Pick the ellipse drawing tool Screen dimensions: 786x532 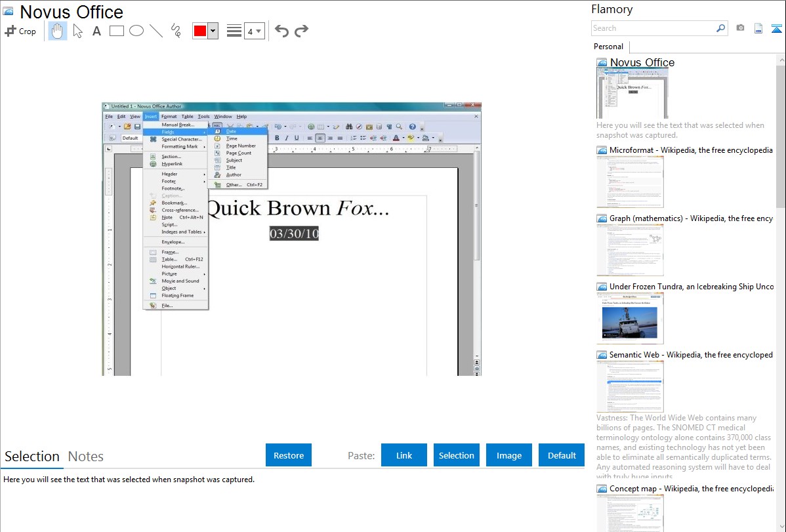136,31
